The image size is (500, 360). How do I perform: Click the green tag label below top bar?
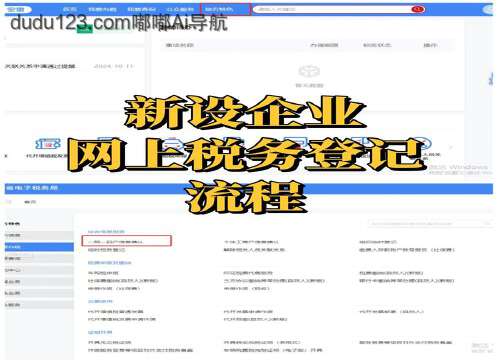click(x=85, y=29)
